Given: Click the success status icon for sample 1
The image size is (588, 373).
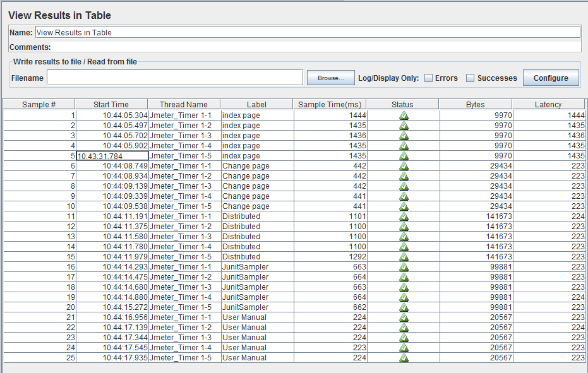Looking at the screenshot, I should [x=404, y=115].
